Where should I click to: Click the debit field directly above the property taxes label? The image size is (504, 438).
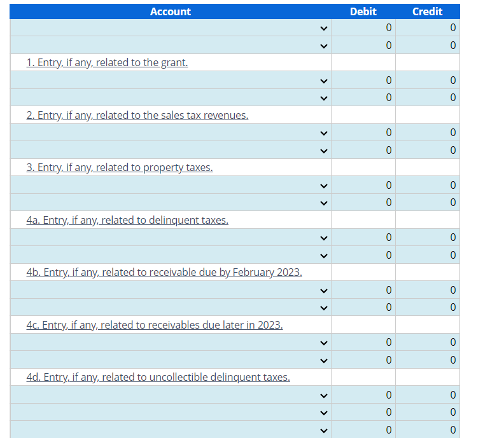point(363,150)
